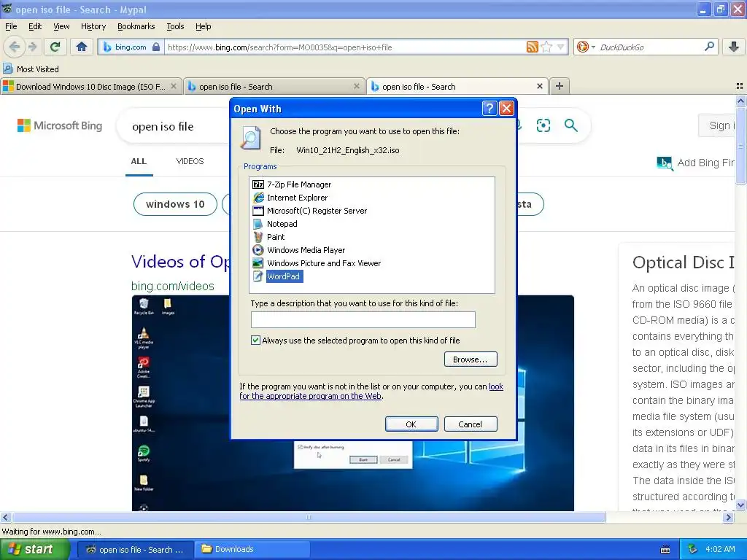This screenshot has height=560, width=747.
Task: Click Cancel in Open With dialog
Action: [471, 424]
